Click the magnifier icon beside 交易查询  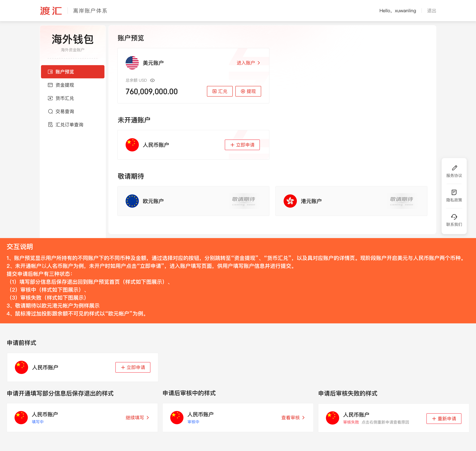(x=50, y=111)
